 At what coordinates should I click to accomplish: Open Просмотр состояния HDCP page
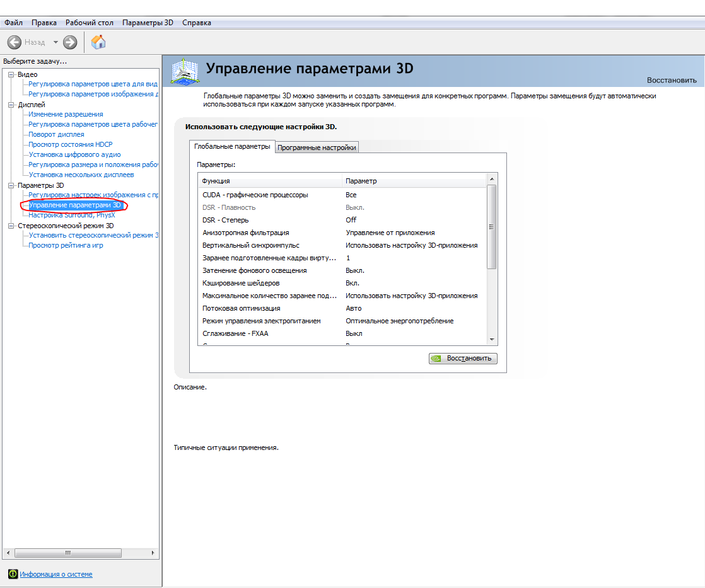[x=71, y=144]
